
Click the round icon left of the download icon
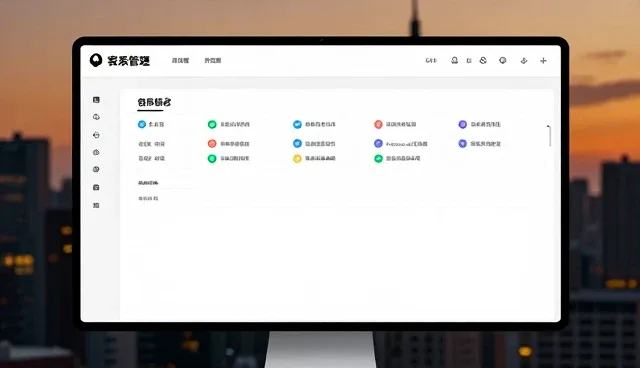(x=502, y=60)
